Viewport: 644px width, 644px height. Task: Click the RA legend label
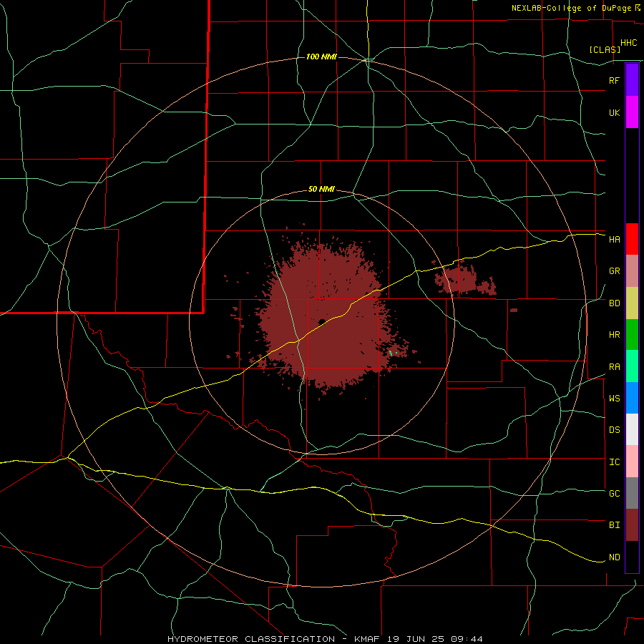[x=614, y=367]
